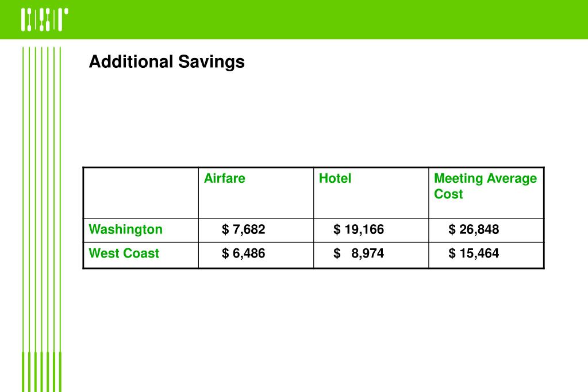Click Washington meeting cost $ 26,848
This screenshot has height=392, width=588.
click(x=474, y=229)
